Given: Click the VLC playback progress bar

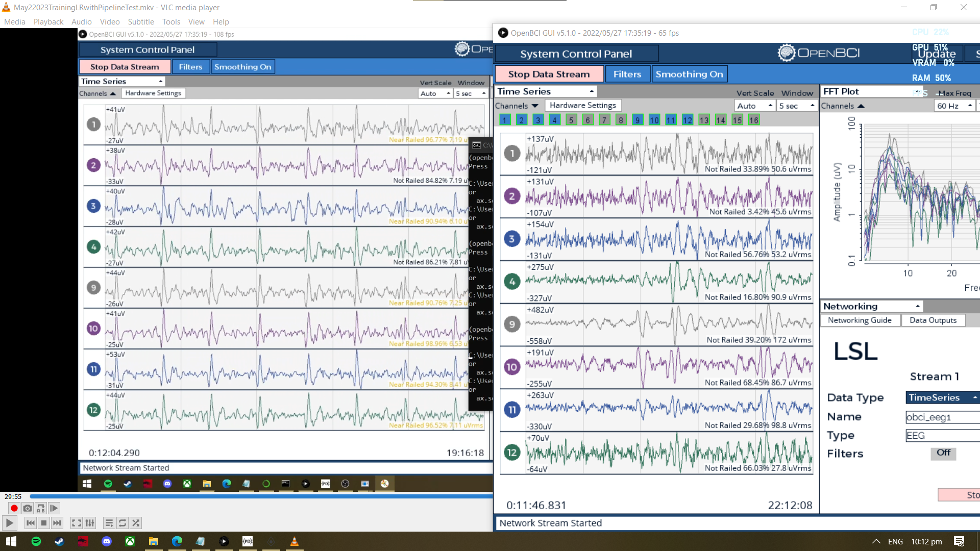Looking at the screenshot, I should [x=261, y=496].
